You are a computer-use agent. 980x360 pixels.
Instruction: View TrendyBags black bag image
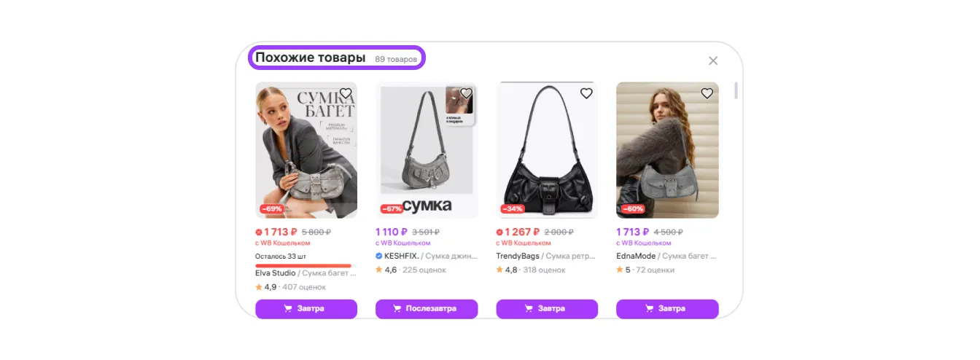tap(547, 149)
